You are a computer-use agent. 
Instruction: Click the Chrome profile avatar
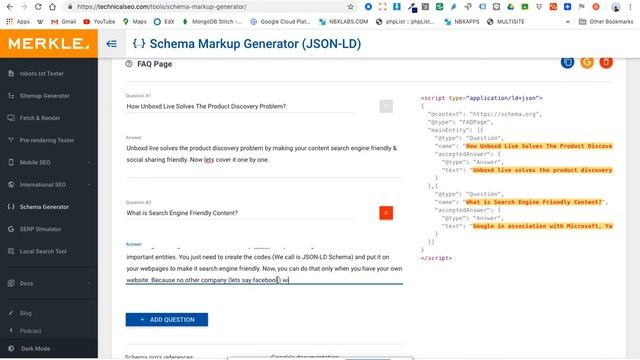(616, 7)
